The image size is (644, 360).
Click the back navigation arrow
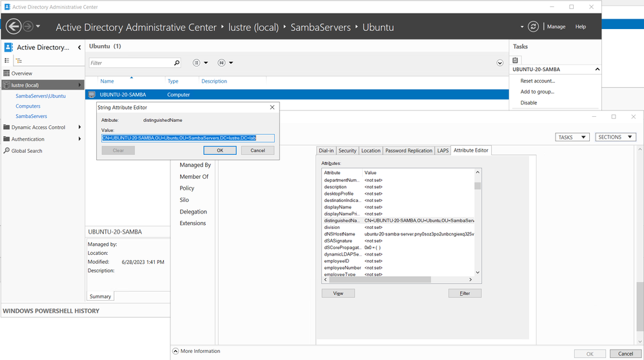click(14, 26)
